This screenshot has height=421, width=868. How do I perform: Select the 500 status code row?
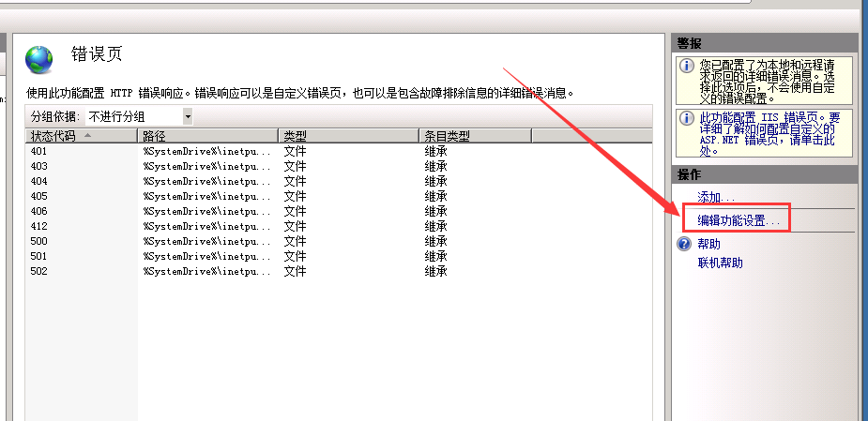(39, 241)
